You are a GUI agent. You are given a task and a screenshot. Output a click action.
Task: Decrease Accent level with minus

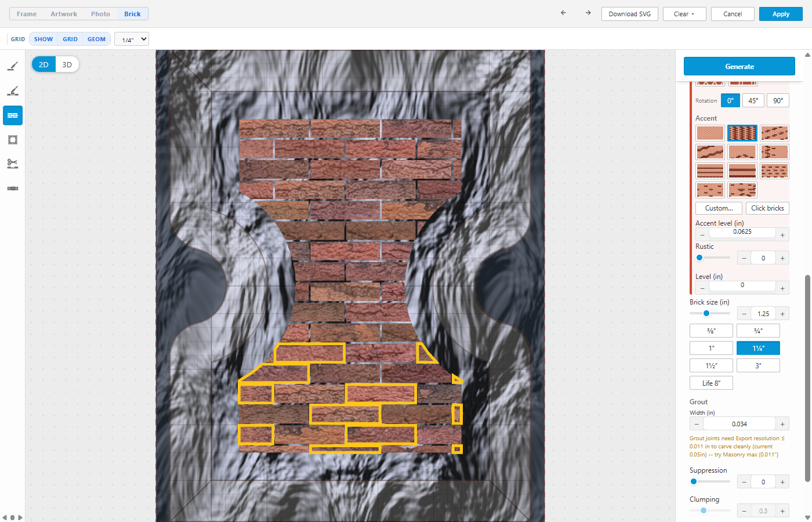(x=702, y=235)
